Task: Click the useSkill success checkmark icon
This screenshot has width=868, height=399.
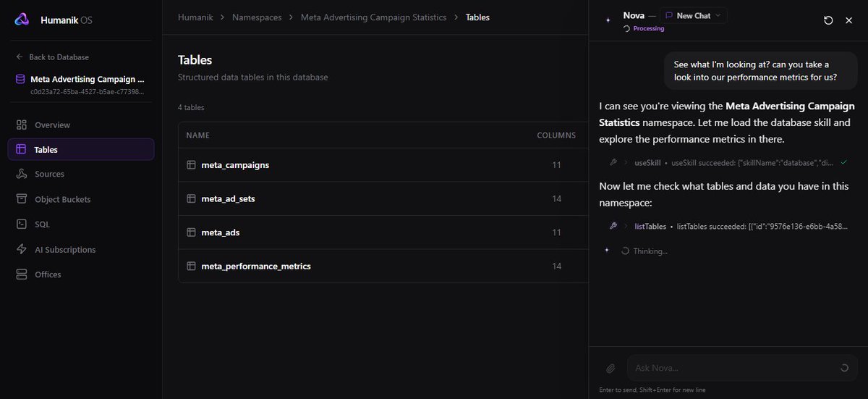Action: (843, 163)
